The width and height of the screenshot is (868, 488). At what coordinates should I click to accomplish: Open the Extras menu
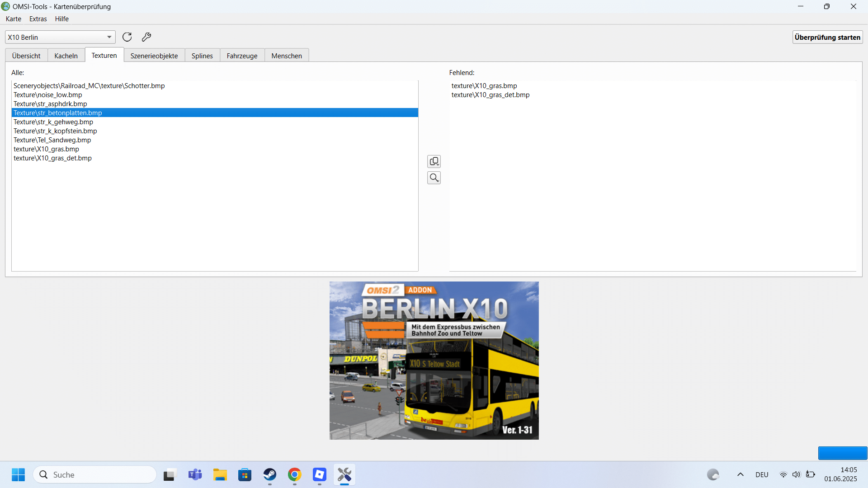pyautogui.click(x=38, y=19)
